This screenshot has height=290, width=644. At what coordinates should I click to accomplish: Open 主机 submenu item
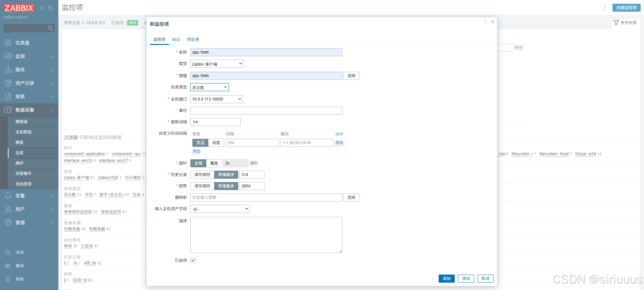pyautogui.click(x=33, y=153)
